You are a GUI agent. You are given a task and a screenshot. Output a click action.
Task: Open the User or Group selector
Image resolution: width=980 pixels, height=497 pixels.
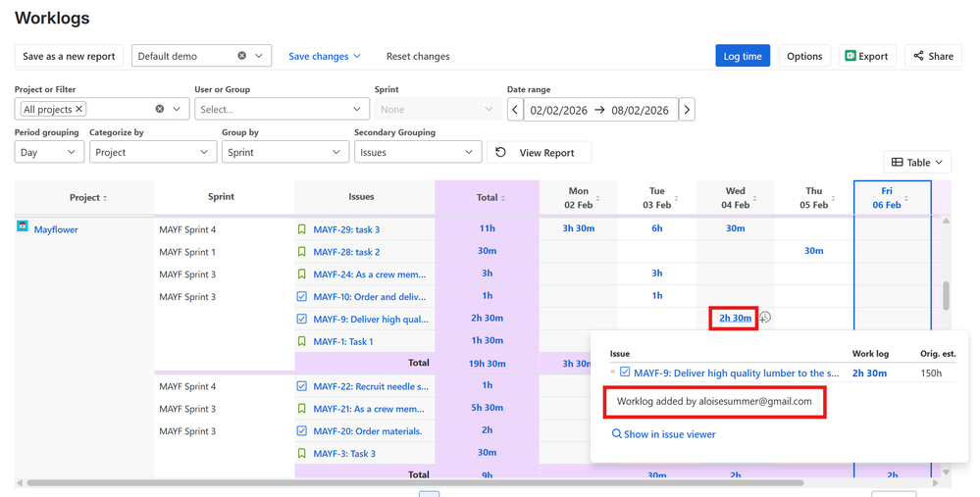282,109
